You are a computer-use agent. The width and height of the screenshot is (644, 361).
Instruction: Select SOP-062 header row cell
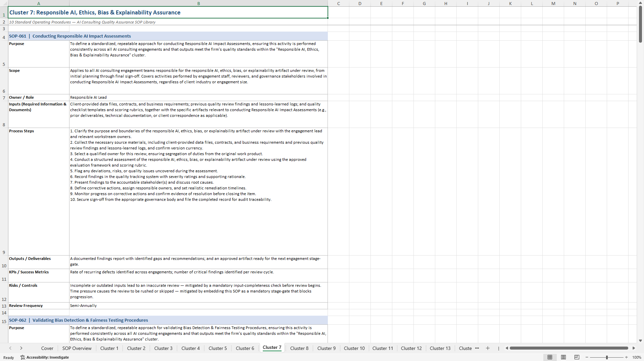(x=168, y=320)
